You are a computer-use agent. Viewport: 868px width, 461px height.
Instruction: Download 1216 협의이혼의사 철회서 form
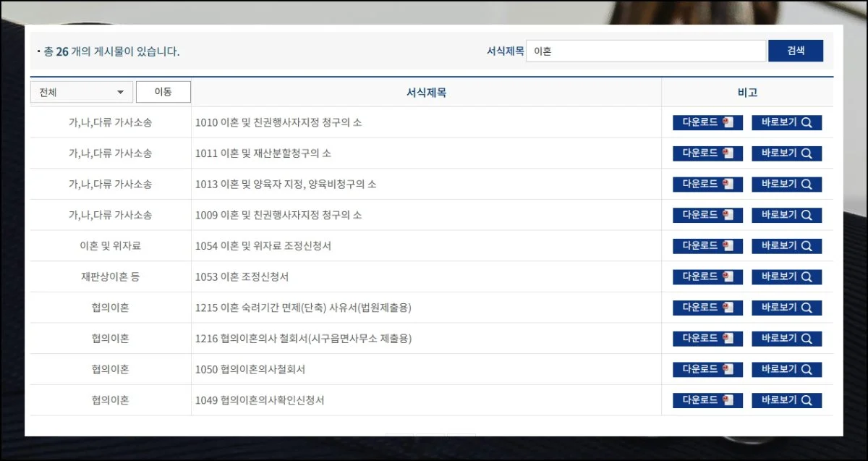point(707,338)
